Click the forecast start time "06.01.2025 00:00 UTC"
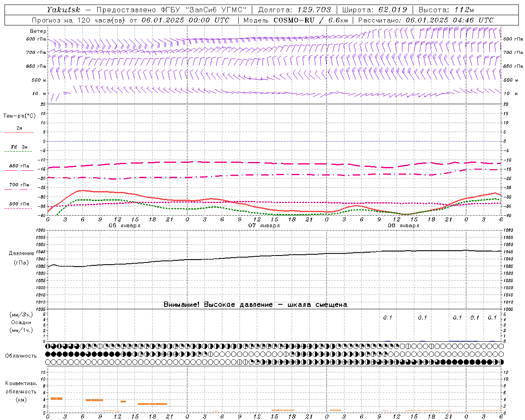 pos(185,20)
